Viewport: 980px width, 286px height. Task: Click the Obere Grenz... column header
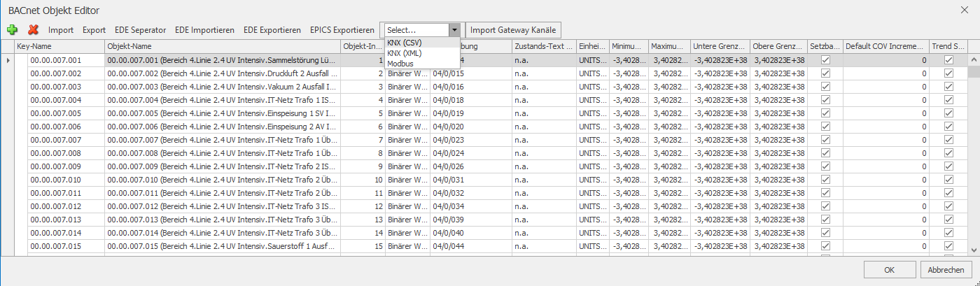[x=779, y=47]
